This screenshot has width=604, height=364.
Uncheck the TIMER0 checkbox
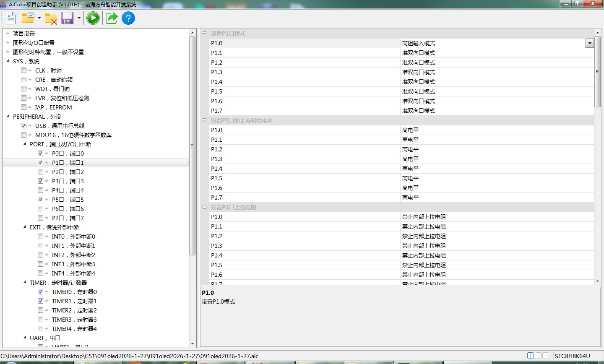coord(40,292)
